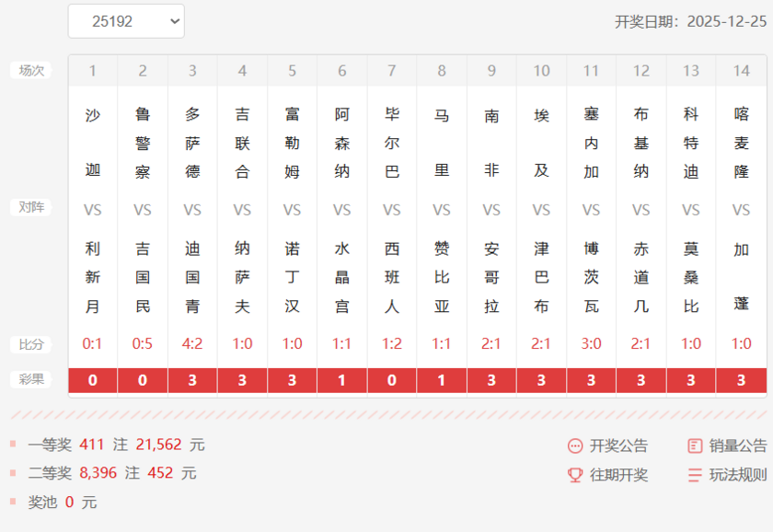Click the score 0:5 for 鲁警察 match

(142, 344)
